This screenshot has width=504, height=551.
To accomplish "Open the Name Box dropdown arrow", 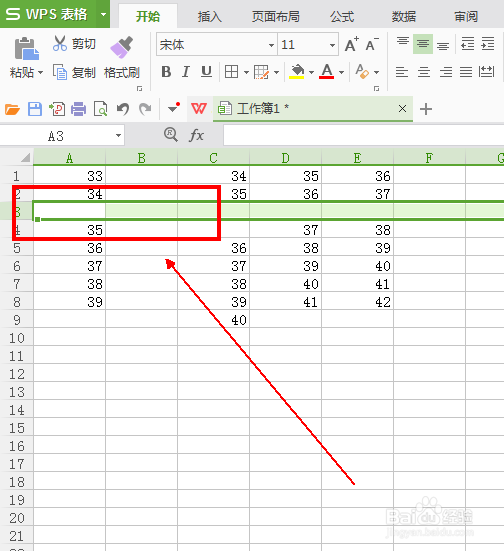I will click(x=118, y=135).
